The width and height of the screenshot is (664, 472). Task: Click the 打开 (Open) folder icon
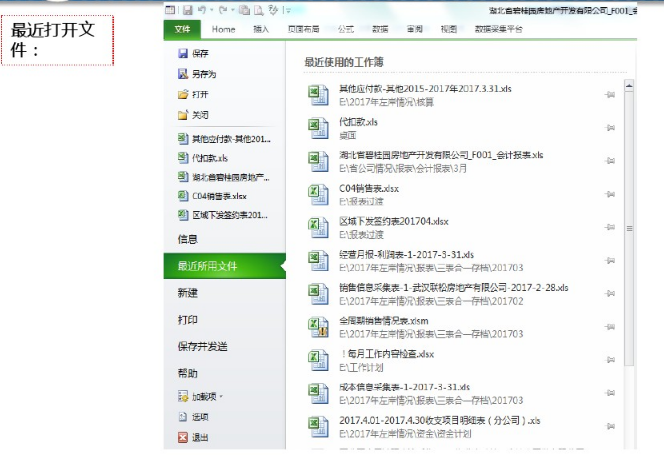pyautogui.click(x=182, y=94)
